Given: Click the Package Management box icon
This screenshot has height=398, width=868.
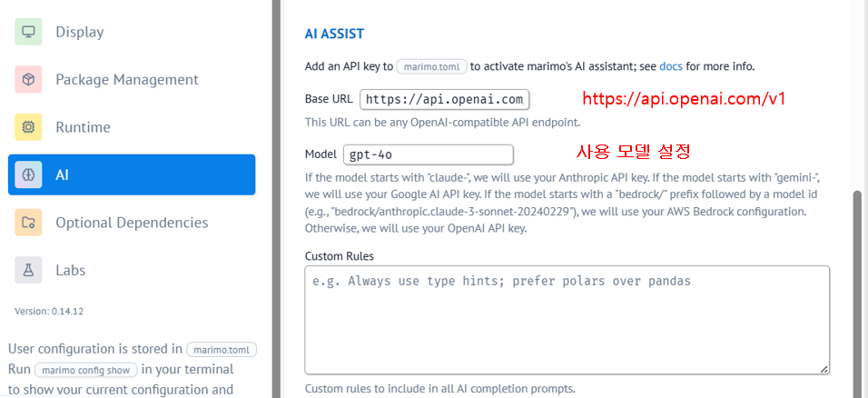Looking at the screenshot, I should click(28, 80).
